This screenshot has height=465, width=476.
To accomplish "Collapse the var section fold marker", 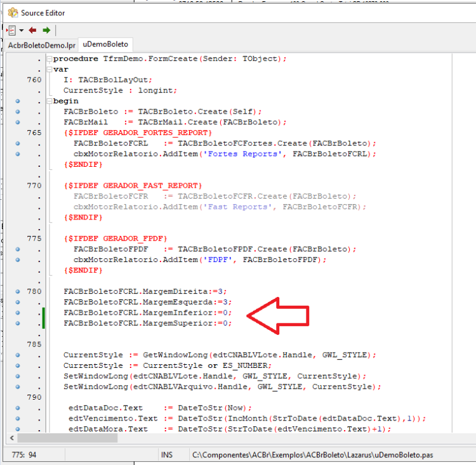I will point(50,70).
